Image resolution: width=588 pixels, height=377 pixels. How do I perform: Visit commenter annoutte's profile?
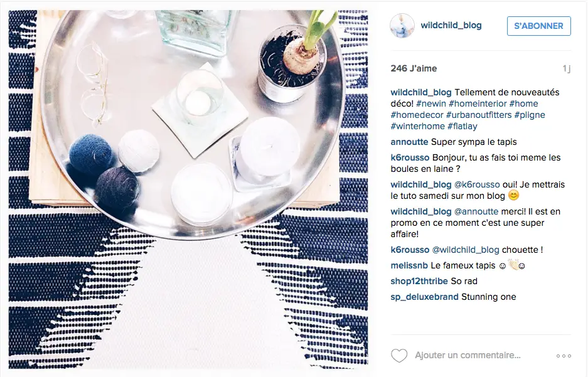[x=409, y=142]
